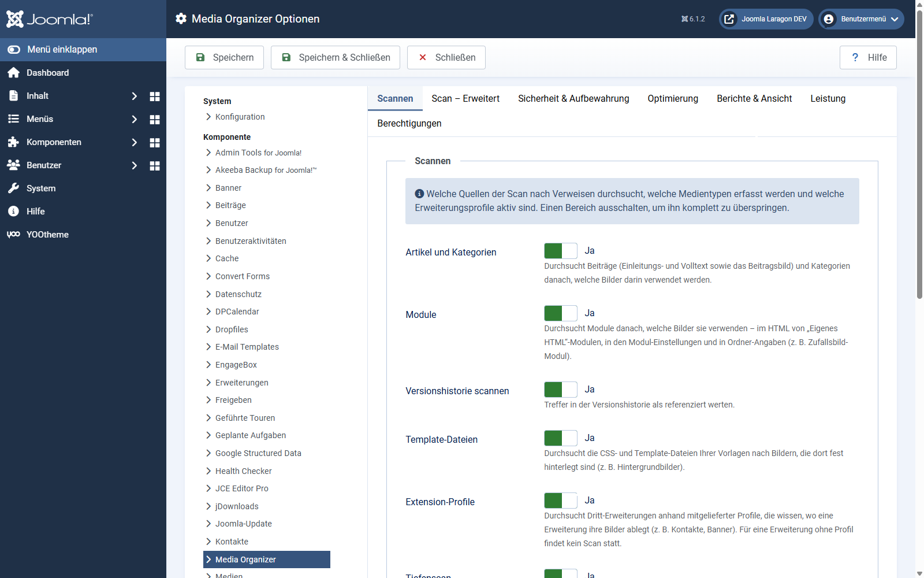
Task: Click the Dashboard home icon
Action: point(14,73)
